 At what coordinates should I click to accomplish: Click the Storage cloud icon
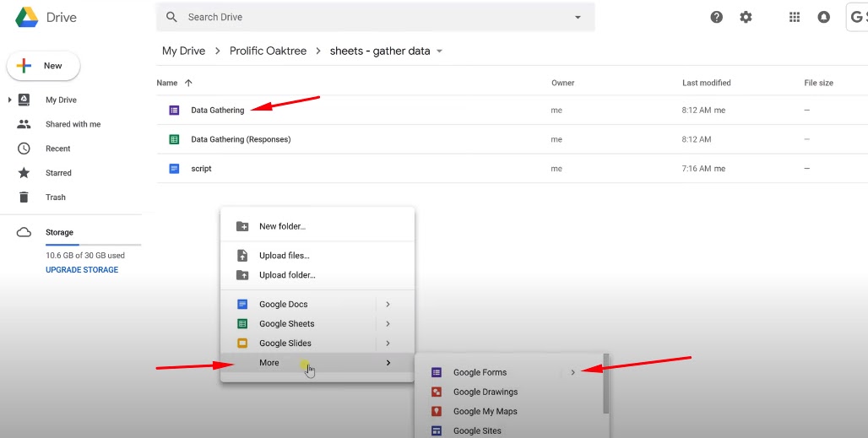[x=24, y=232]
